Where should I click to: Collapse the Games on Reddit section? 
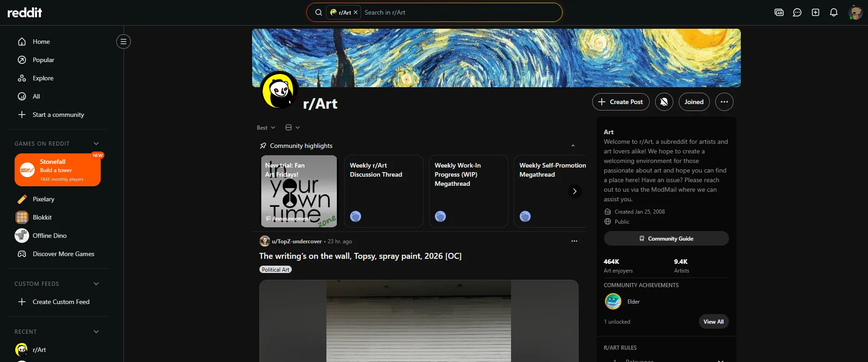[96, 143]
